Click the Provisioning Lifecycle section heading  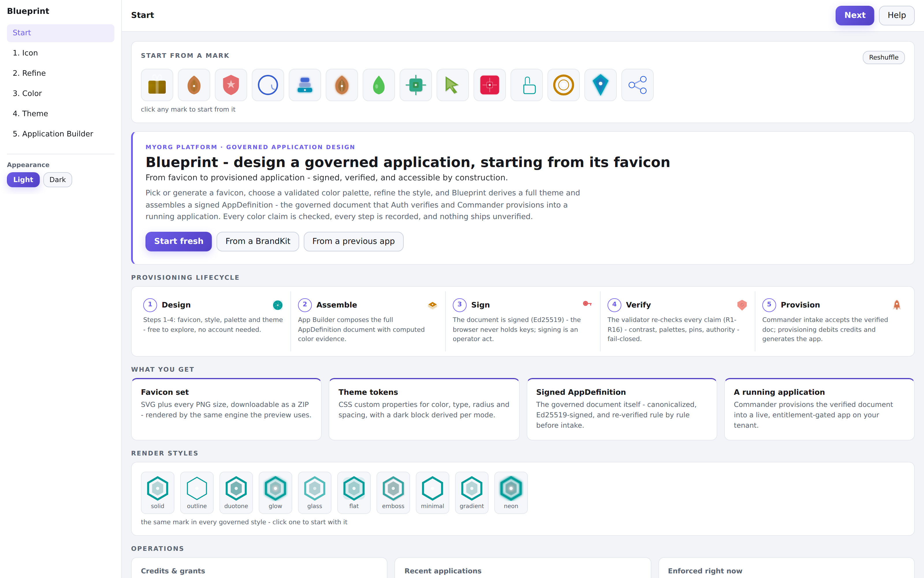point(185,277)
